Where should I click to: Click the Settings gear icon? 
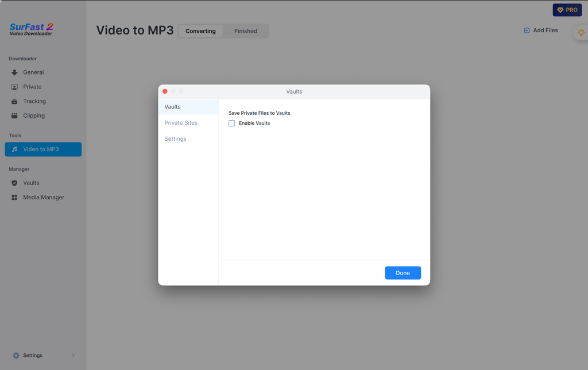tap(16, 356)
